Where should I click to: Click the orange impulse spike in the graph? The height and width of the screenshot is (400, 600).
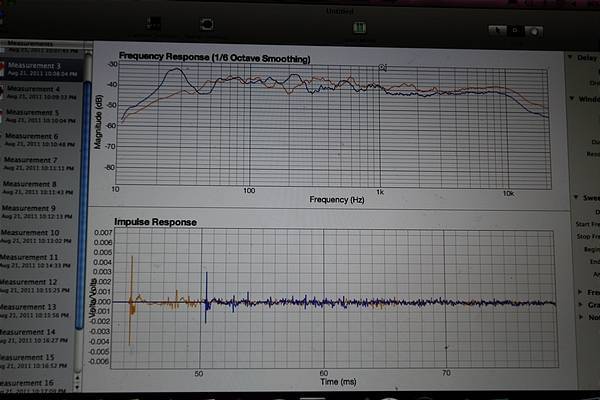(132, 301)
